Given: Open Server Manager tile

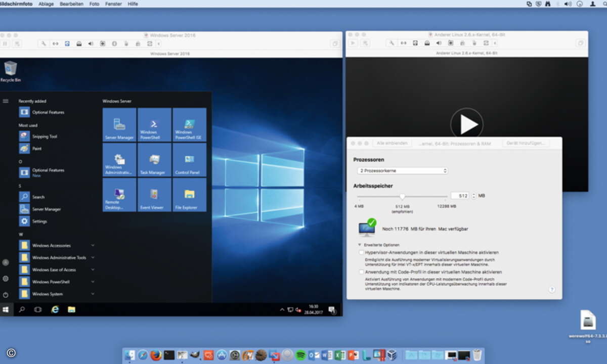Looking at the screenshot, I should coord(119,124).
